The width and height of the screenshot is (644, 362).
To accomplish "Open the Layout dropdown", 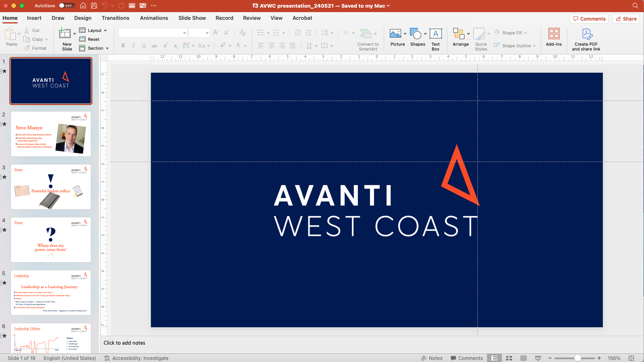I will tap(93, 30).
